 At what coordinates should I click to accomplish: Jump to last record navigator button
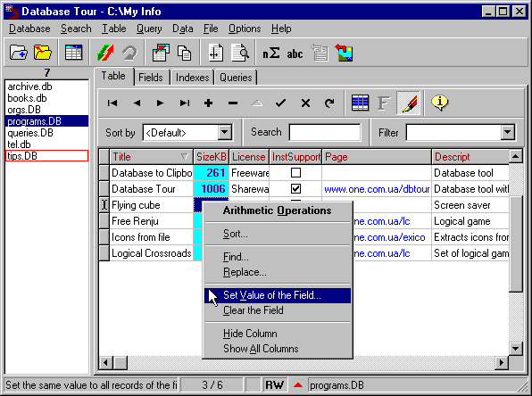185,103
